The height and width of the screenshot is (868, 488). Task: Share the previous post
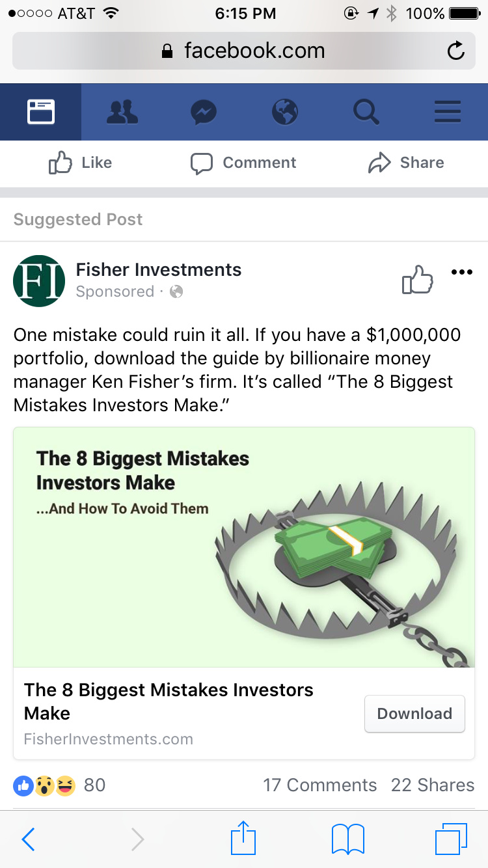[x=406, y=163]
